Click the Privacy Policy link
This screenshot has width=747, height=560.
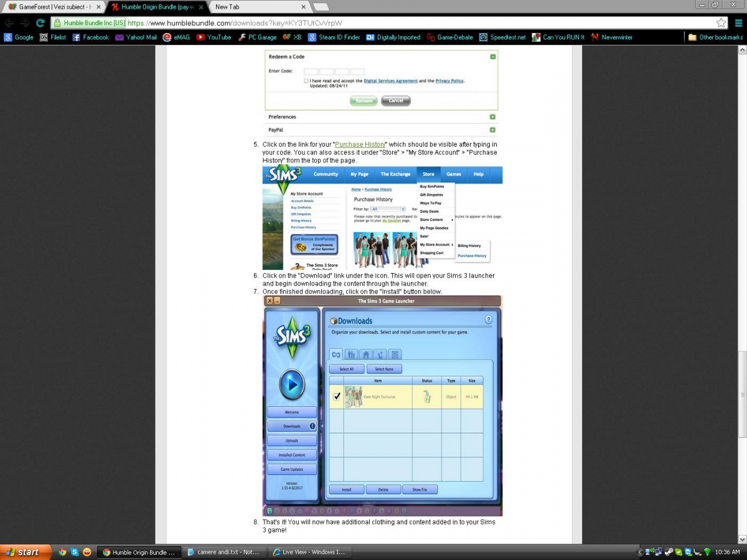[449, 81]
